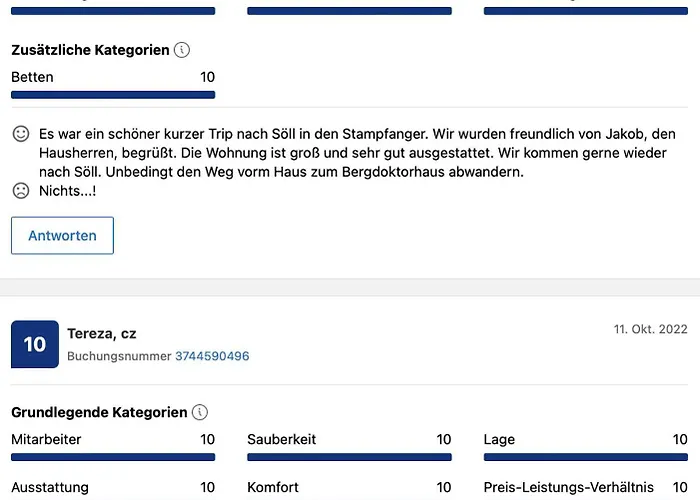
Task: Click reviewer name Tereza, cz
Action: (102, 333)
